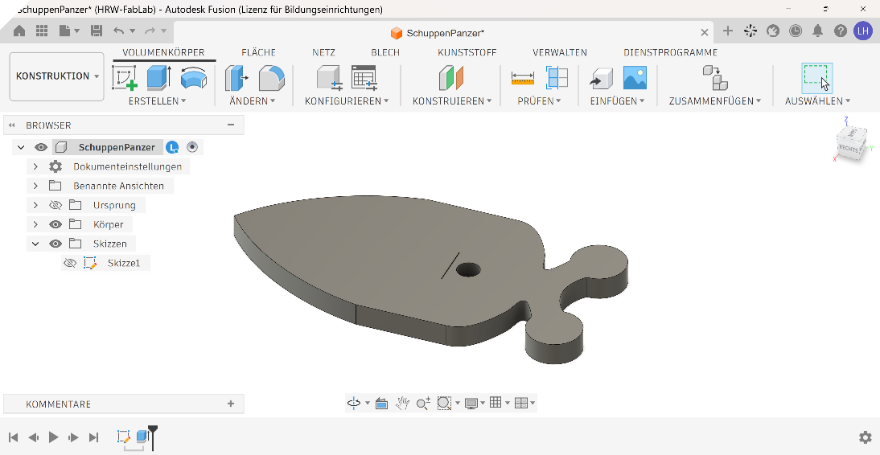The height and width of the screenshot is (455, 880).
Task: Click the Press Pull icon
Action: point(237,77)
